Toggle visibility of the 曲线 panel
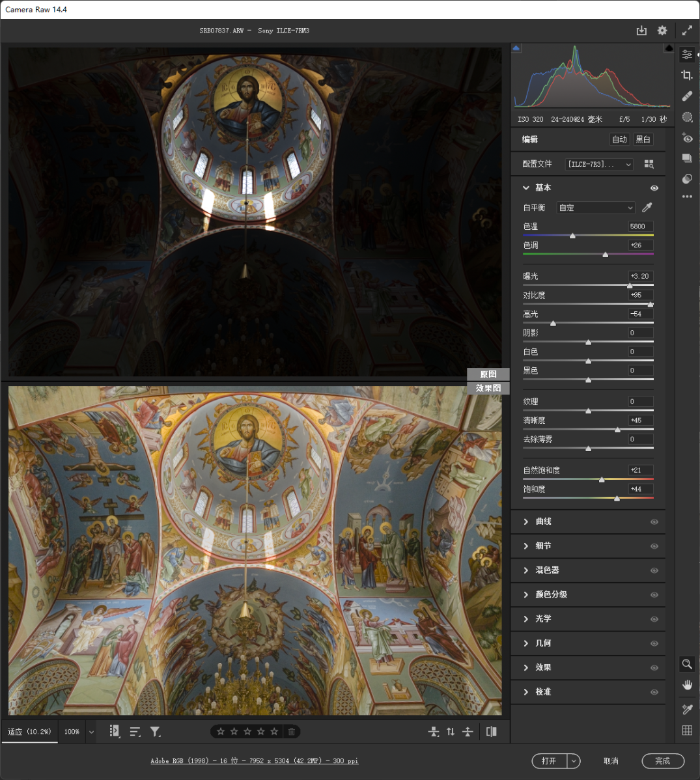 point(654,522)
